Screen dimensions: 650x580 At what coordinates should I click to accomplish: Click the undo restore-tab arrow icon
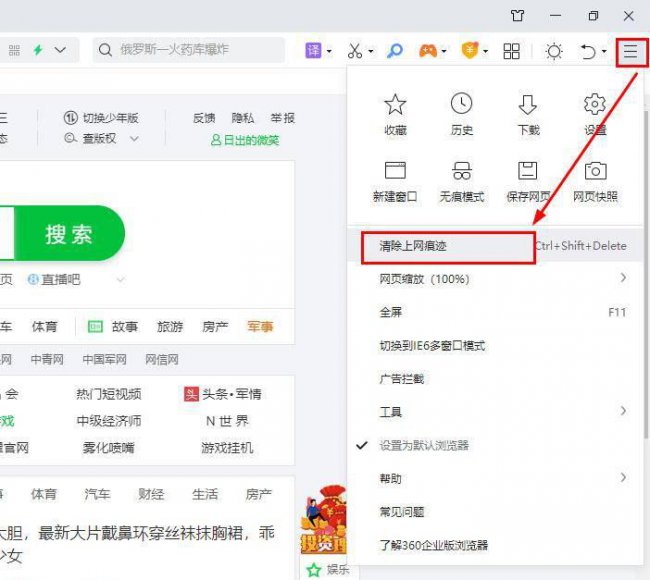click(587, 51)
